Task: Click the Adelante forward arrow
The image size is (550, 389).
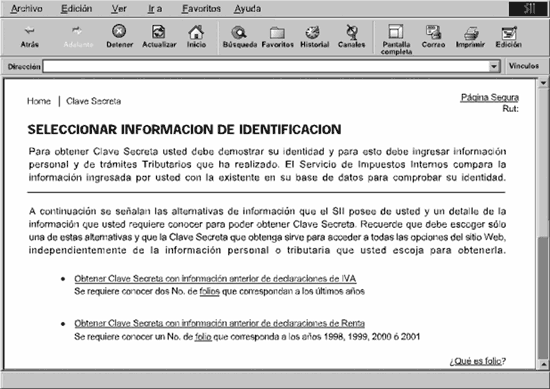Action: (78, 37)
